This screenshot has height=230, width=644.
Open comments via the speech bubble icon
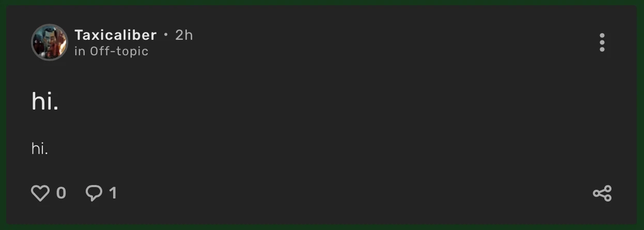(x=94, y=193)
